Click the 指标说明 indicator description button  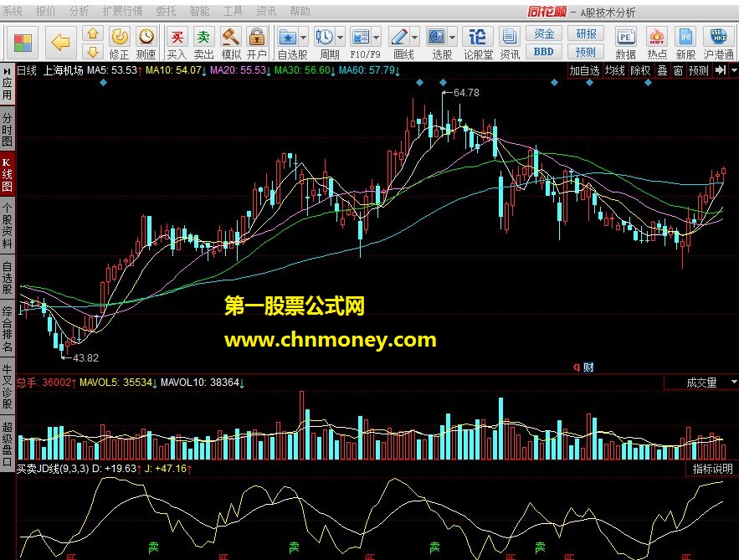(712, 469)
